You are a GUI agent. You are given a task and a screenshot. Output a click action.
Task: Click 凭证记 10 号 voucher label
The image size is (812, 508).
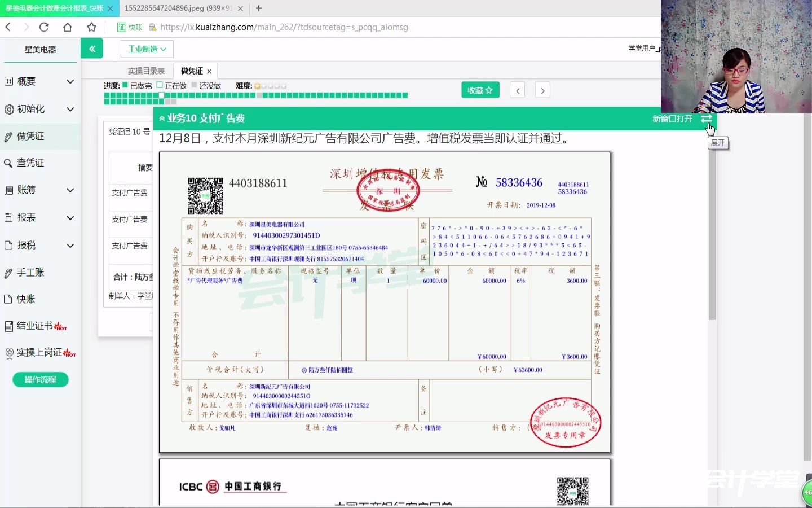click(x=129, y=132)
